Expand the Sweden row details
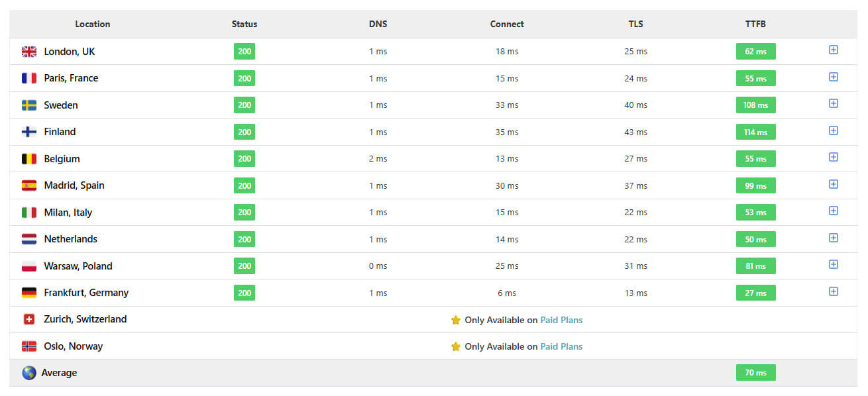The height and width of the screenshot is (396, 868). click(834, 103)
